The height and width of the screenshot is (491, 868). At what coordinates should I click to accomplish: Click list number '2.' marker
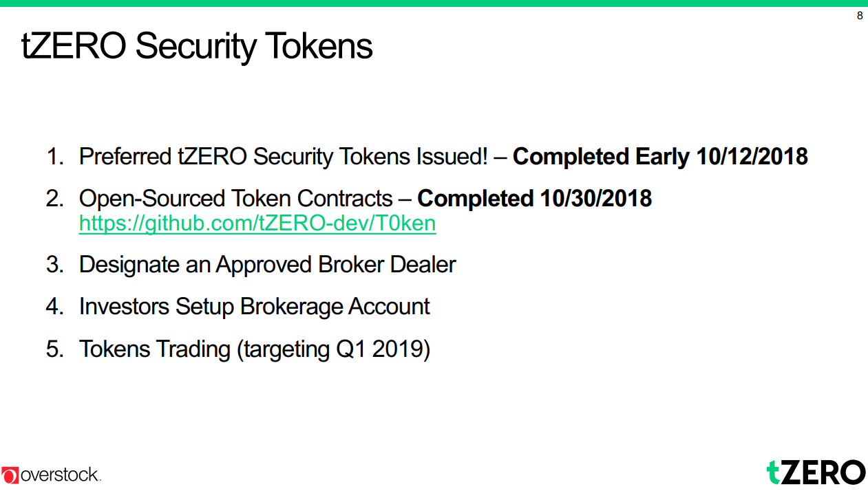click(55, 199)
